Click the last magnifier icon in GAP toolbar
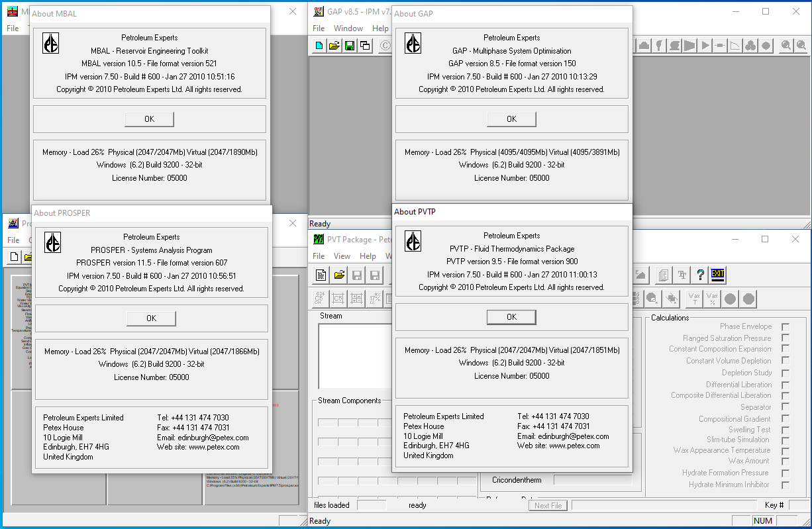 [801, 46]
